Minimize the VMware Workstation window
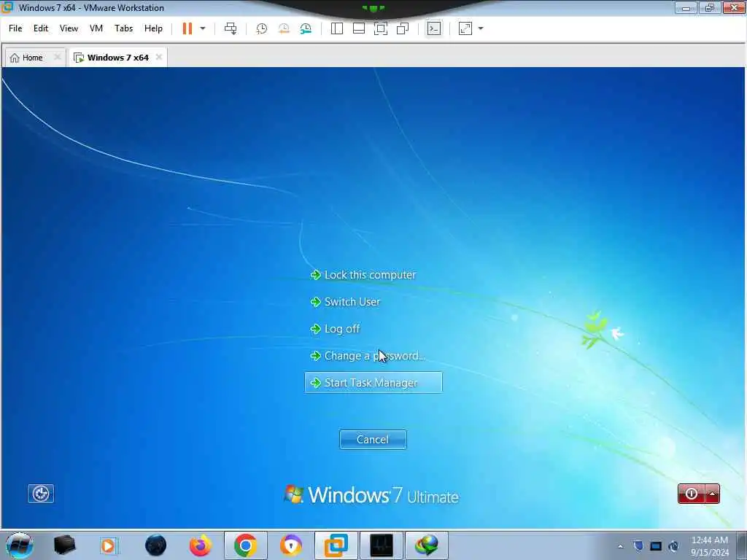Viewport: 747px width, 560px height. 686,7
